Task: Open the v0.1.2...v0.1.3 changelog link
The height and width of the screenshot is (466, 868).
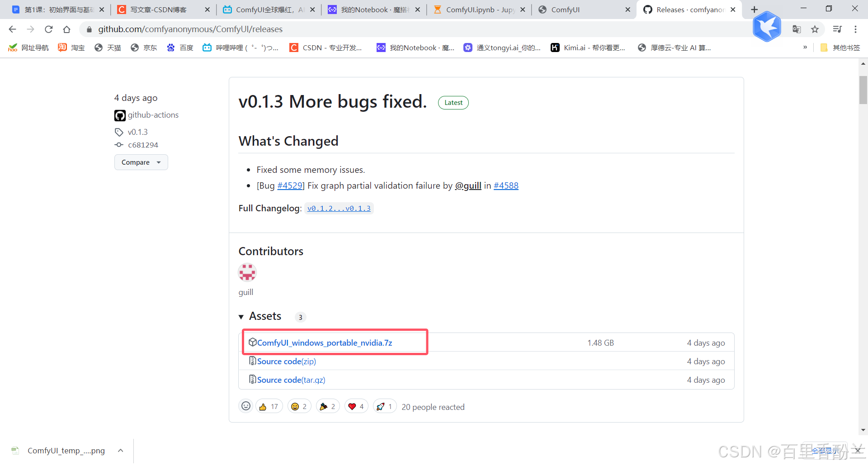Action: coord(339,208)
